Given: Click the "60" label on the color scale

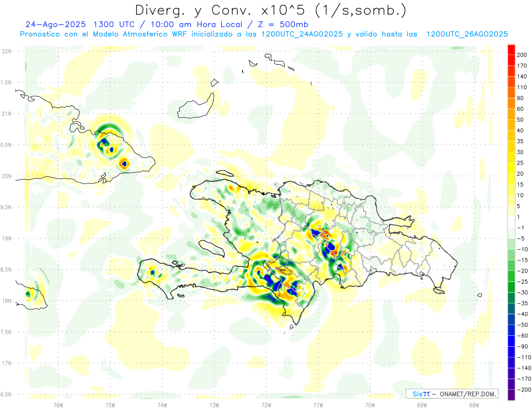Looking at the screenshot, I should tap(520, 109).
